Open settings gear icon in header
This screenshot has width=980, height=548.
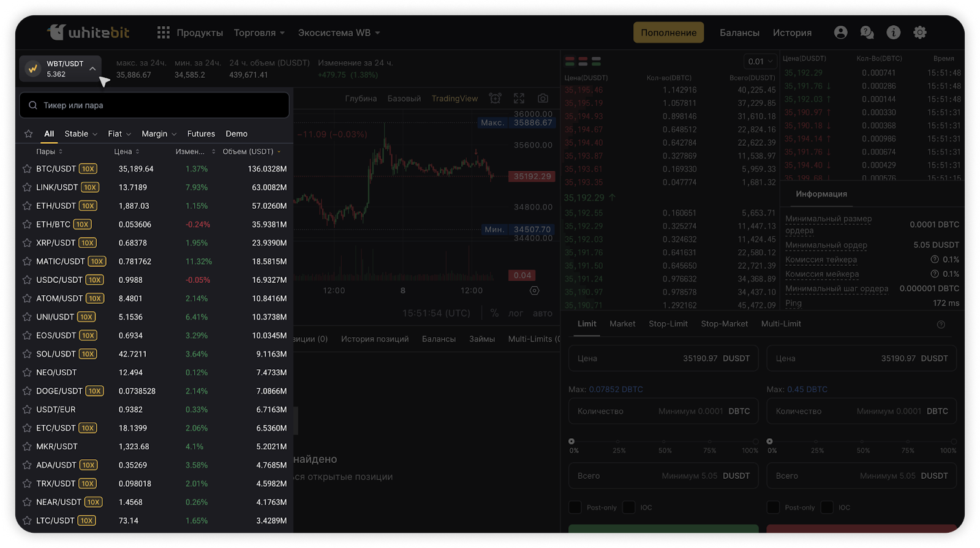click(x=920, y=32)
